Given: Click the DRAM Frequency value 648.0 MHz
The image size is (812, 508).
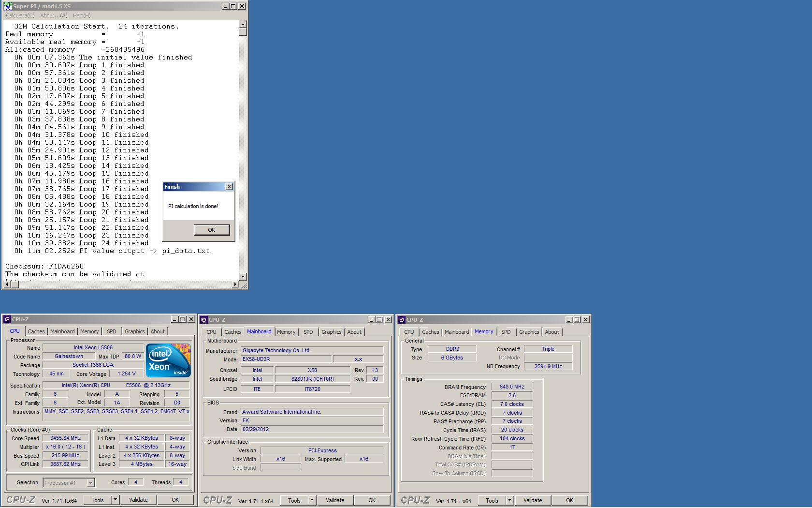Looking at the screenshot, I should 512,387.
